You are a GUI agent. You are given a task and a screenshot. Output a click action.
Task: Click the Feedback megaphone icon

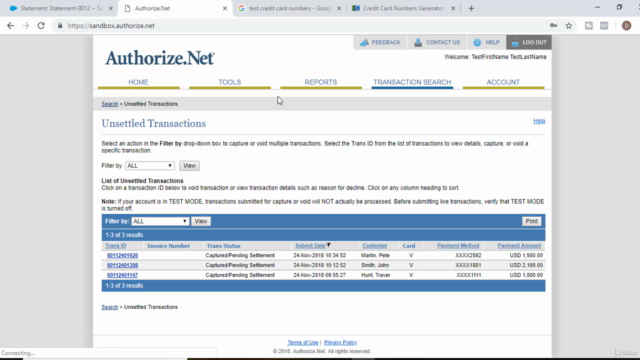pos(364,42)
